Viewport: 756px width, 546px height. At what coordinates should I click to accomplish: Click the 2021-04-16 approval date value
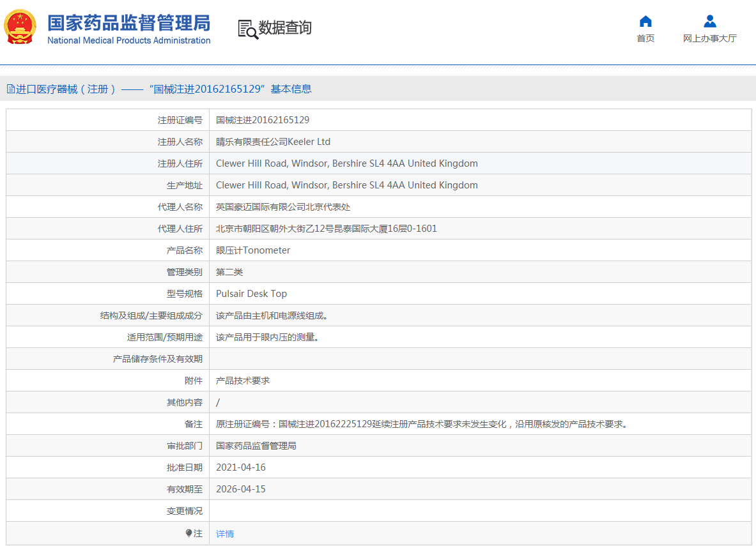(240, 467)
